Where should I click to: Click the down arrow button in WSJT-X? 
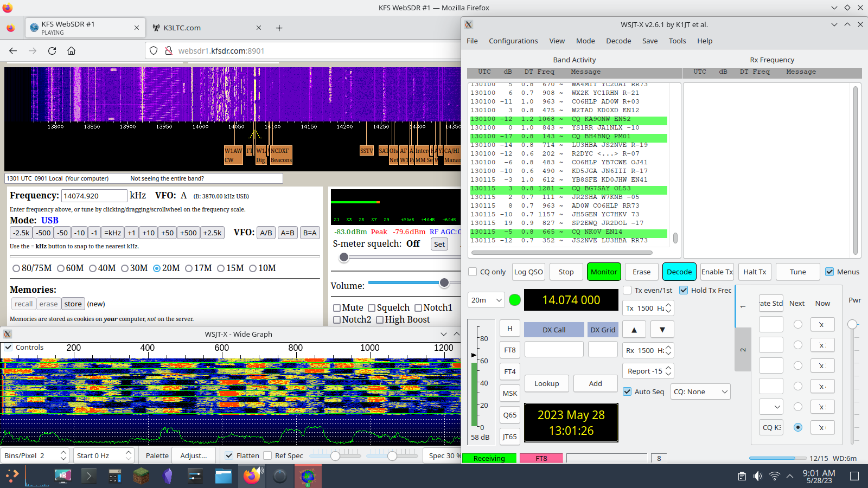(x=662, y=329)
